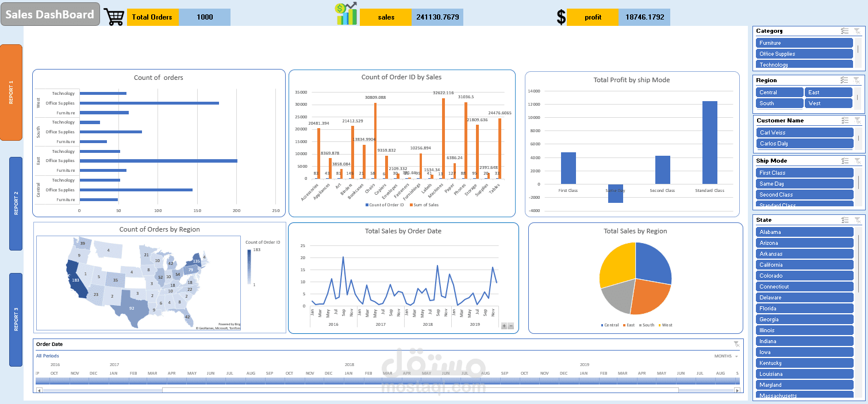Click the shopping cart icon beside Total Orders
The height and width of the screenshot is (404, 868).
point(114,17)
